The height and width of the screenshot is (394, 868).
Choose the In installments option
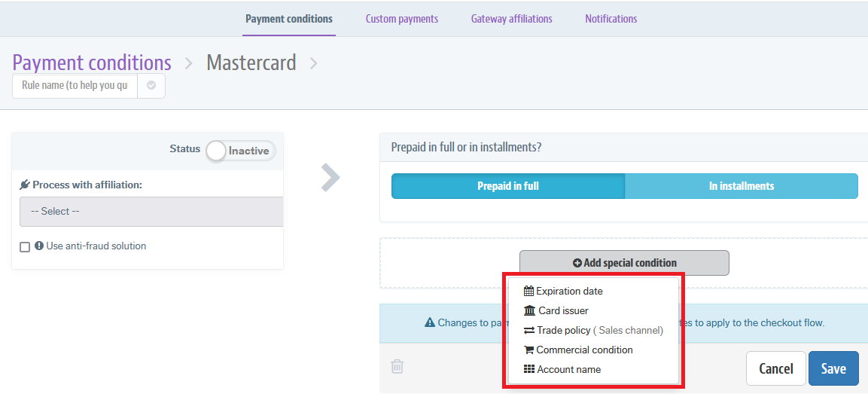tap(741, 186)
